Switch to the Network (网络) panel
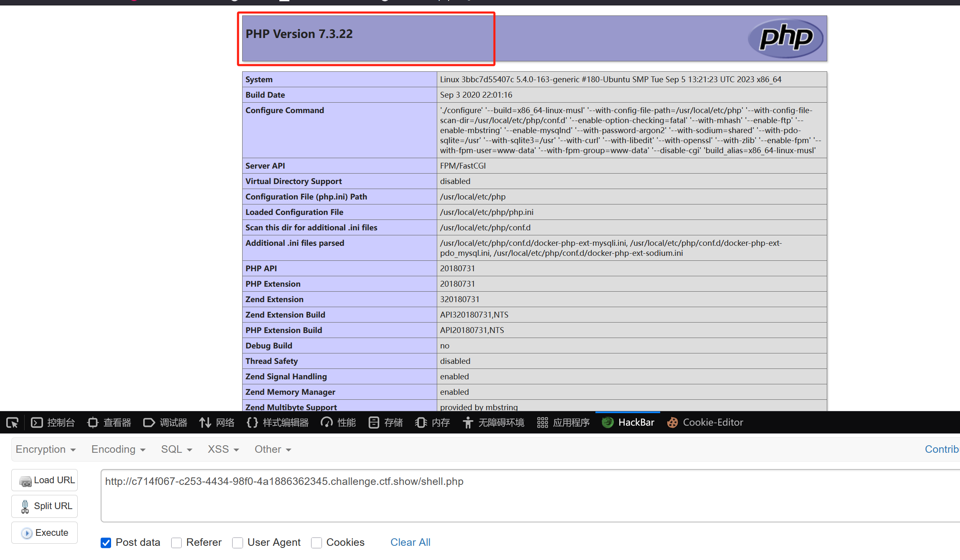This screenshot has width=960, height=560. 217,423
